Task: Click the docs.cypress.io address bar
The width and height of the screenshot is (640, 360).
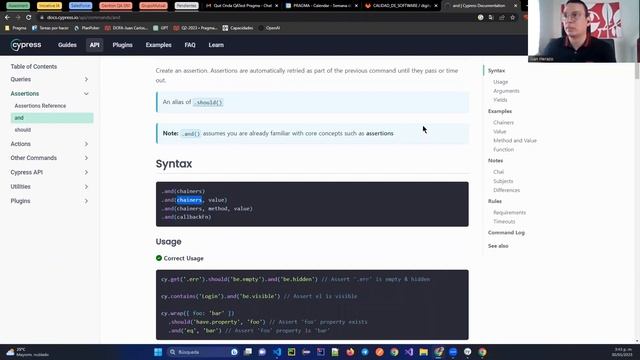Action: click(257, 18)
